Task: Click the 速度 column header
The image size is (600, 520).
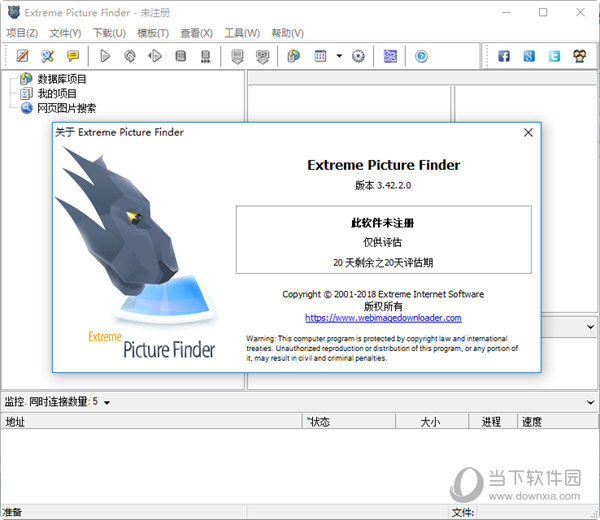Action: click(x=558, y=422)
